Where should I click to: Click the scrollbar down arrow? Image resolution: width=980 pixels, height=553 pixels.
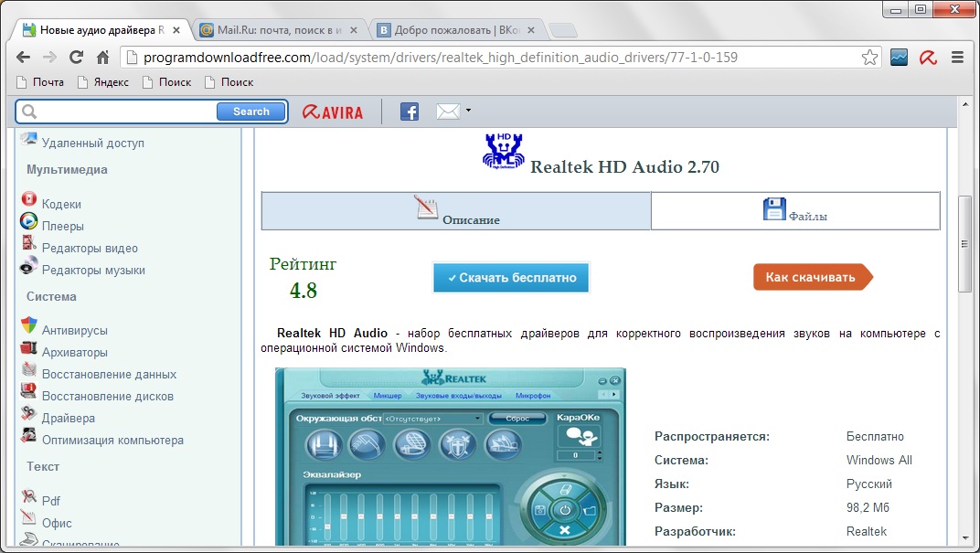(x=965, y=538)
